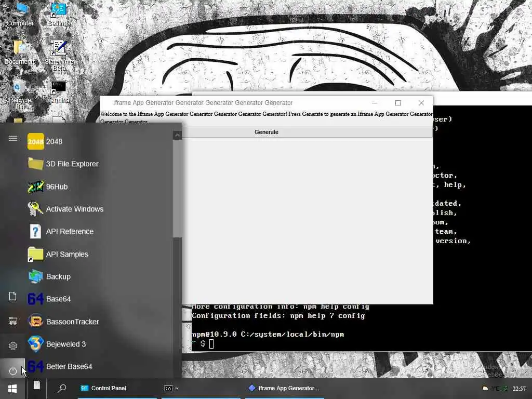532x399 pixels.
Task: Switch to Control Panel taskbar item
Action: click(x=117, y=388)
